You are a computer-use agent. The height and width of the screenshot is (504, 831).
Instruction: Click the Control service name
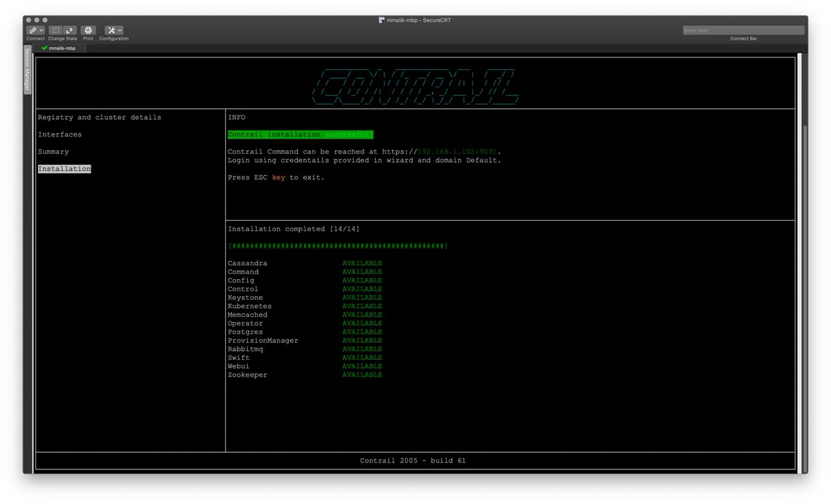tap(243, 289)
